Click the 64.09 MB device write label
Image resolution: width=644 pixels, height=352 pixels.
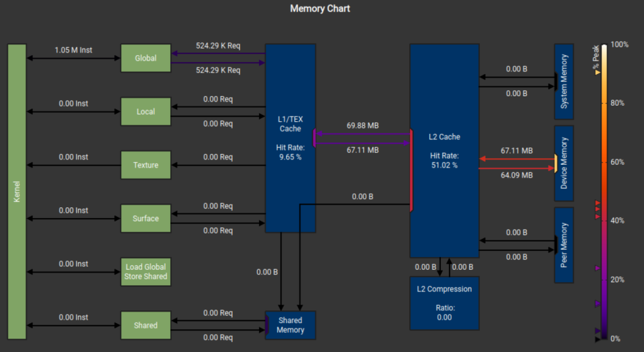coord(517,175)
